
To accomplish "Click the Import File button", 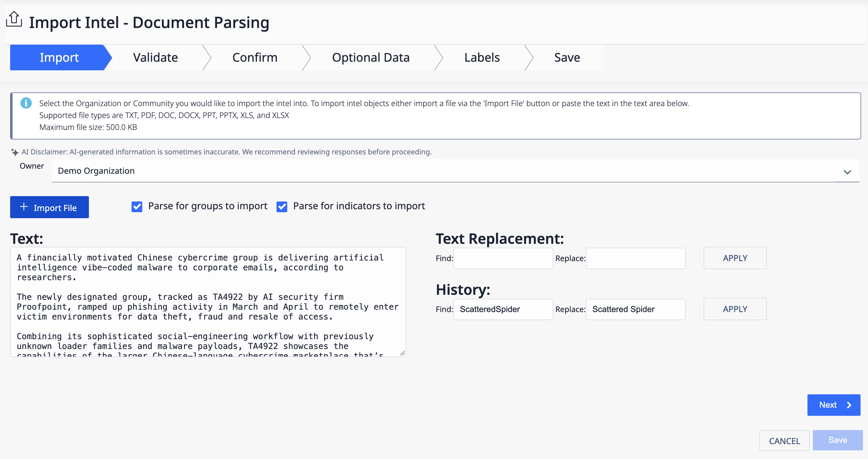I will point(50,207).
